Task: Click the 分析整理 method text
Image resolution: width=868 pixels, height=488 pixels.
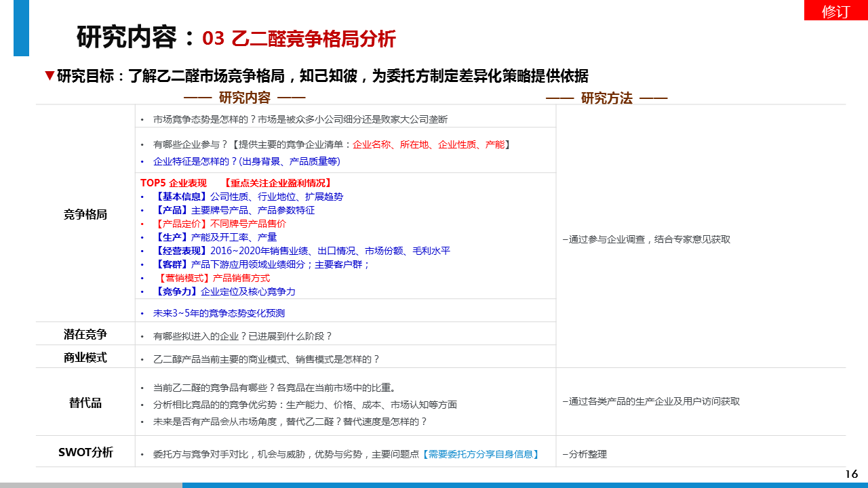Action: point(585,454)
